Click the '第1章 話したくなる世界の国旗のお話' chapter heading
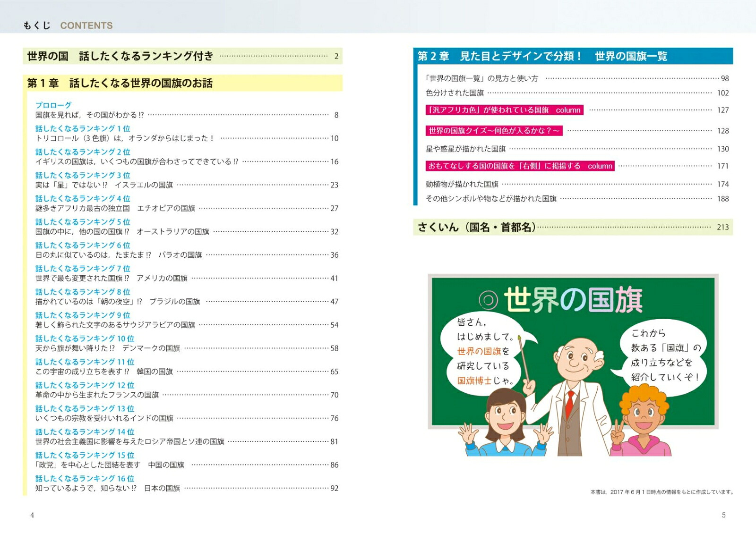This screenshot has height=533, width=756. (120, 83)
